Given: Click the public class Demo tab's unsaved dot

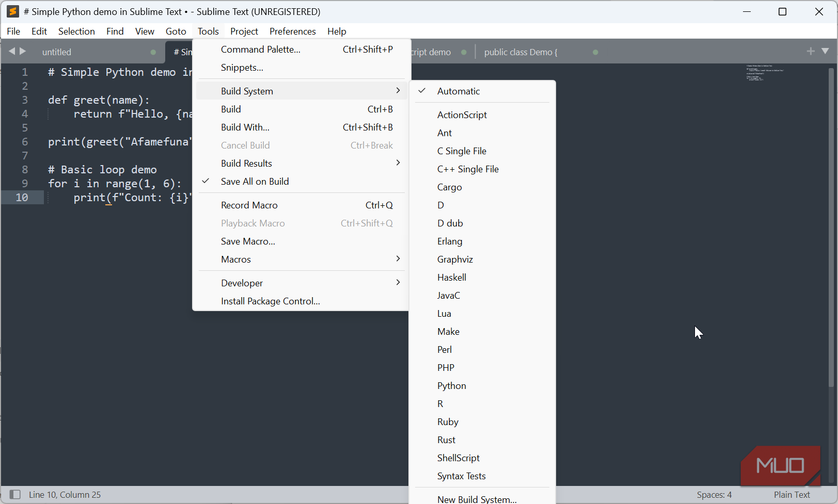Looking at the screenshot, I should pos(595,52).
